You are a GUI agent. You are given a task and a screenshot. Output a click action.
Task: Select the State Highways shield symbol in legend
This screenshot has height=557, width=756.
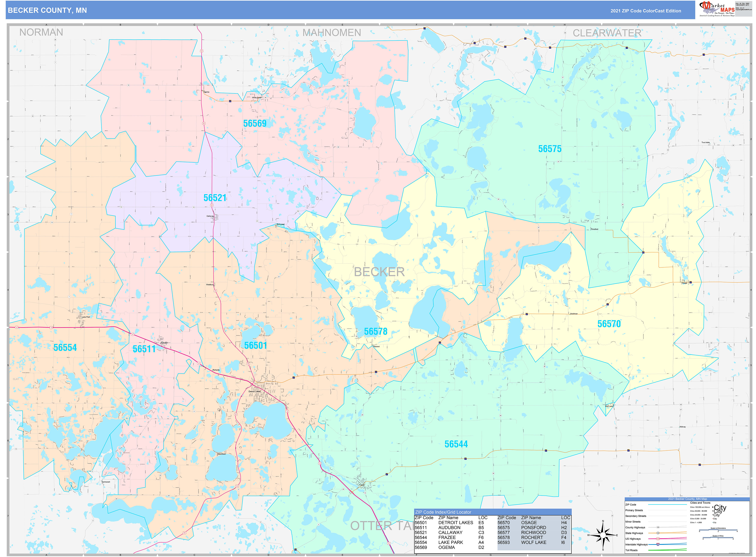tap(658, 533)
